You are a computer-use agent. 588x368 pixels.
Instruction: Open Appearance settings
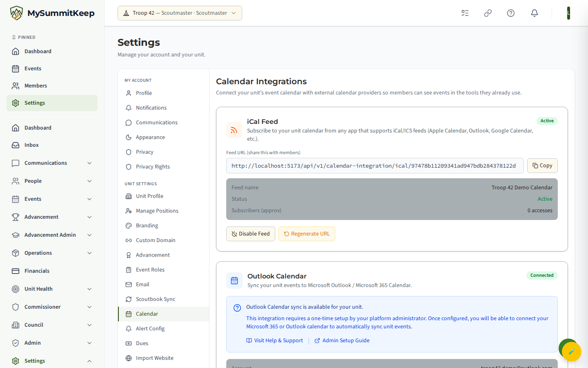[x=163, y=137]
